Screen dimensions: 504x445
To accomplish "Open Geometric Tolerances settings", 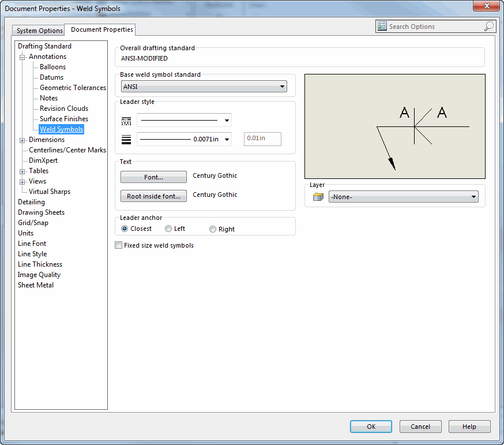I will pyautogui.click(x=73, y=88).
